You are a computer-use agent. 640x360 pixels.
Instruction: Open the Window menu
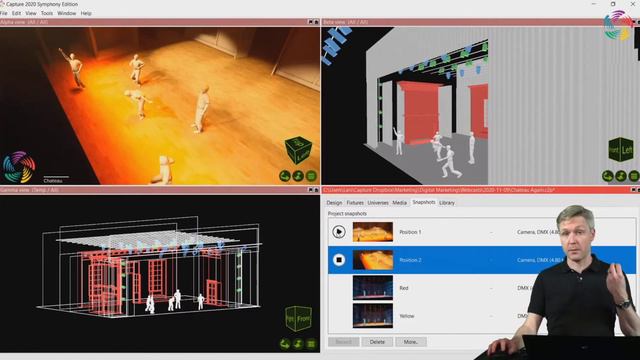click(x=67, y=13)
